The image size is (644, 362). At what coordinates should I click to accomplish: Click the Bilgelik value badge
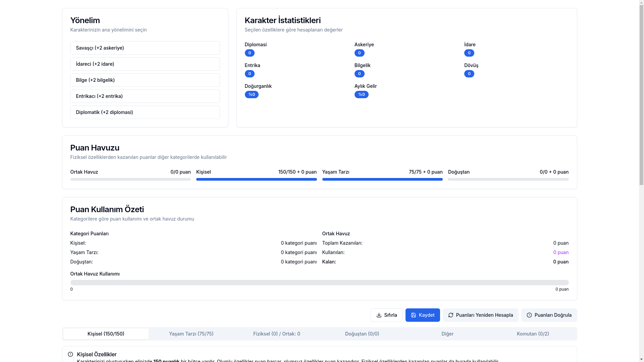359,74
